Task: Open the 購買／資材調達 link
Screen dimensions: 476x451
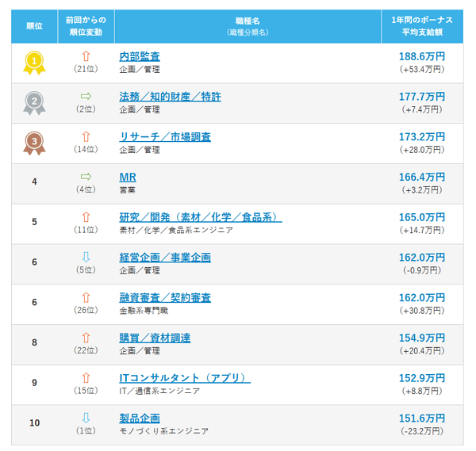Action: pyautogui.click(x=155, y=338)
